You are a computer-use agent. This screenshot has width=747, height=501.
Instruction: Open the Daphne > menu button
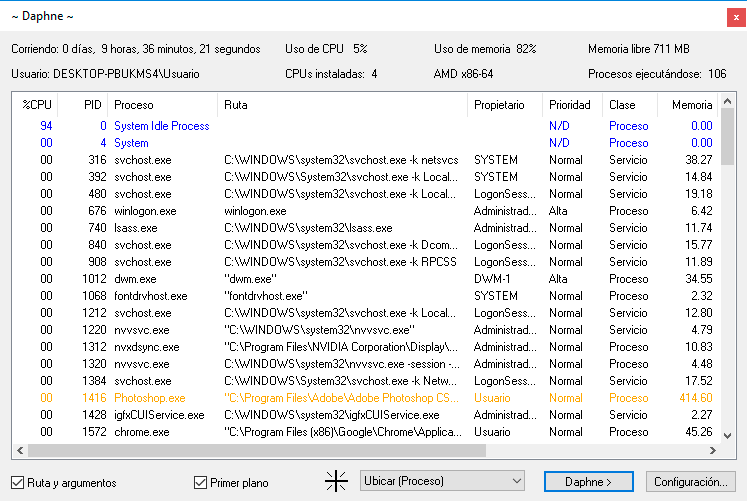pyautogui.click(x=588, y=481)
